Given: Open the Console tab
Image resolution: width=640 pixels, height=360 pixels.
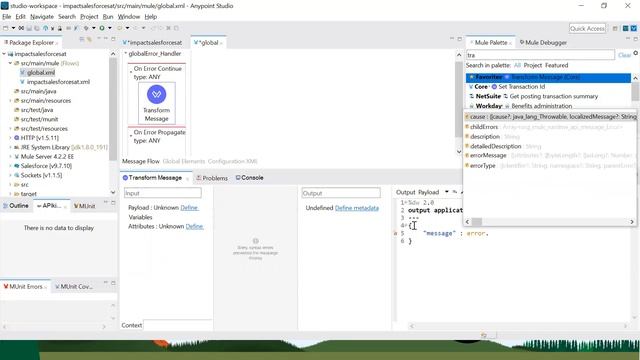Looking at the screenshot, I should [249, 178].
